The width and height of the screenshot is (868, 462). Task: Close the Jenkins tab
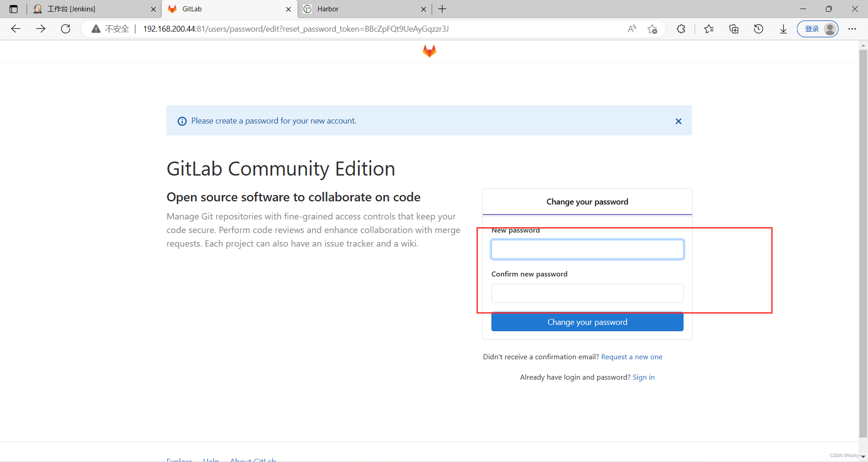(153, 9)
